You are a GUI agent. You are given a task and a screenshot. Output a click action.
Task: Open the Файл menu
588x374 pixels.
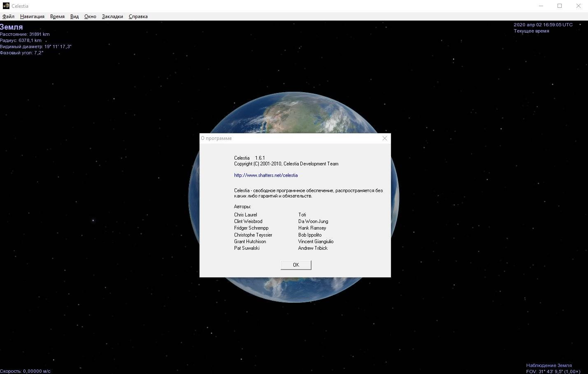(8, 16)
